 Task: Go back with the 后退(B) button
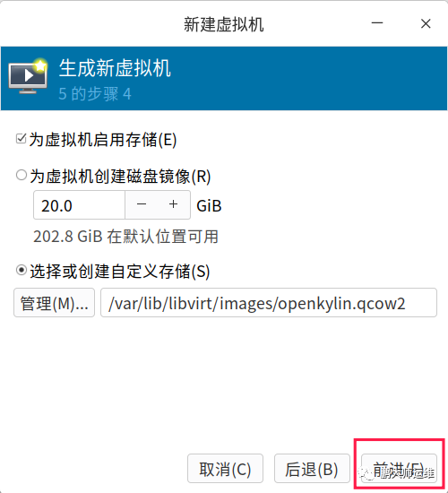312,469
